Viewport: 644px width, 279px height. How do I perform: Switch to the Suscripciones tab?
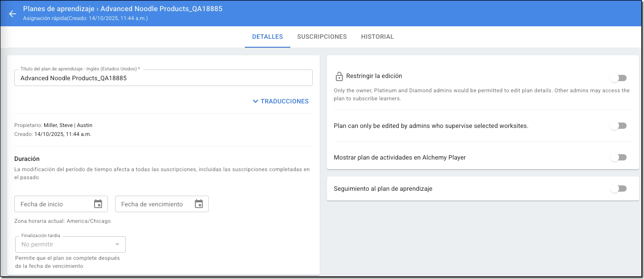[x=322, y=37]
